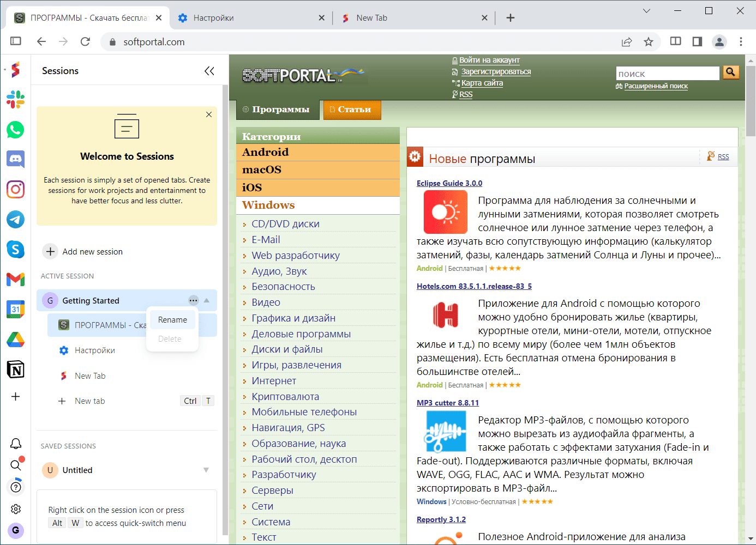Open Google Calendar in the sidebar

(15, 309)
